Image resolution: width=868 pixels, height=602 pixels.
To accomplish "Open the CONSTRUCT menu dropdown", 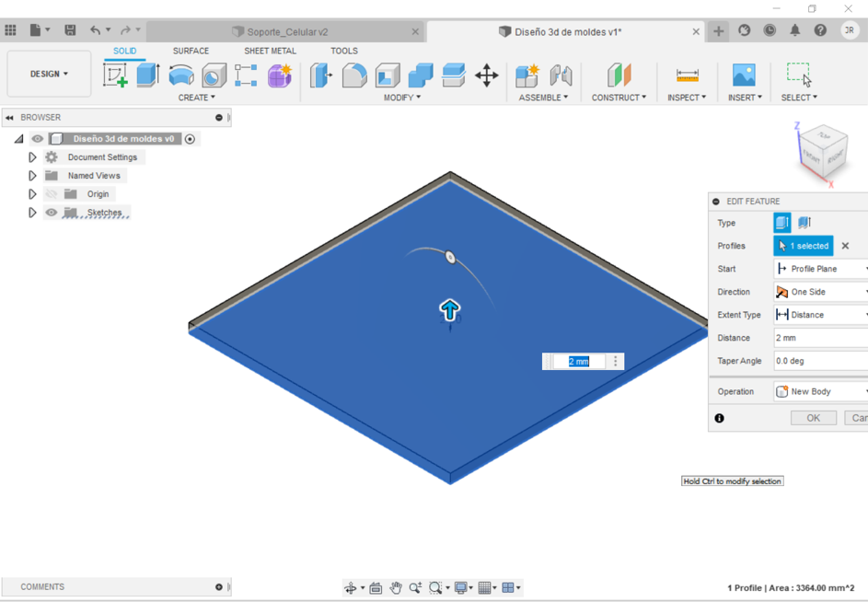I will [619, 98].
